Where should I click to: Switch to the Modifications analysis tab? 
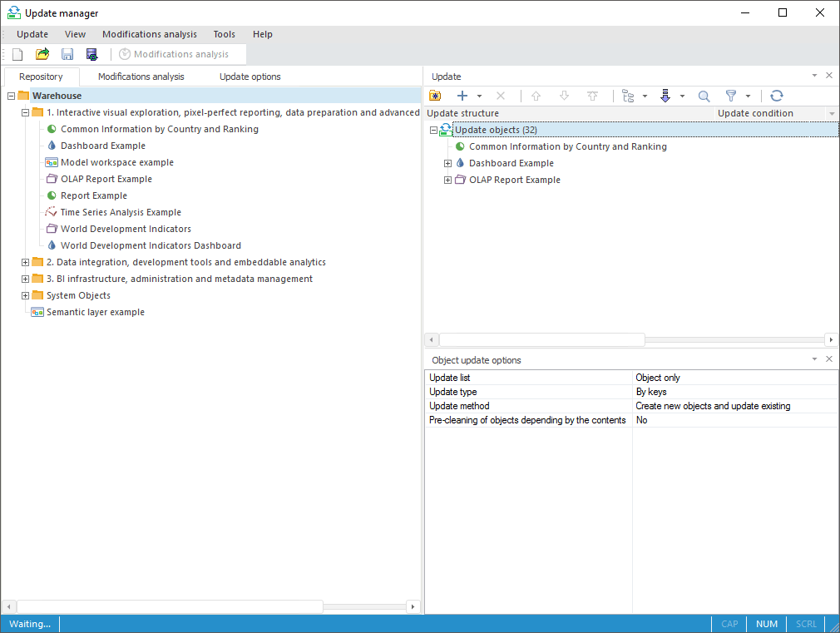(x=141, y=77)
